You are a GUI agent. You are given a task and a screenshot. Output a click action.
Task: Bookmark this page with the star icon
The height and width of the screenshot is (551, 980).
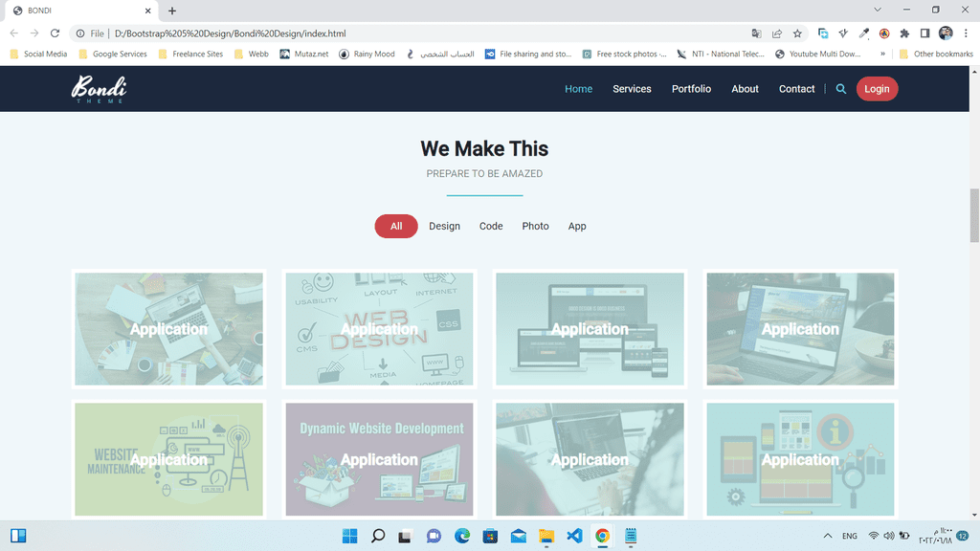797,33
